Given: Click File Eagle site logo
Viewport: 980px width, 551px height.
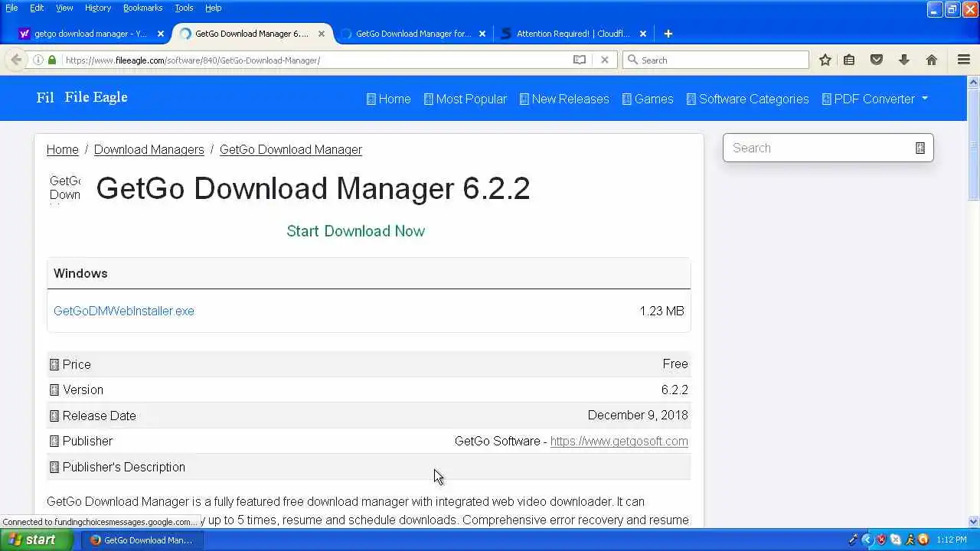Looking at the screenshot, I should pos(82,97).
